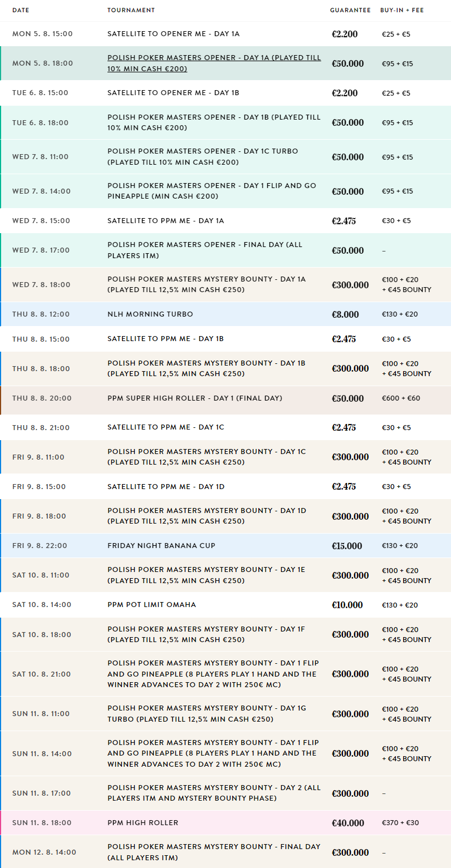Click PPM Pot Limit Omaha tournament
The width and height of the screenshot is (451, 868).
(x=151, y=605)
